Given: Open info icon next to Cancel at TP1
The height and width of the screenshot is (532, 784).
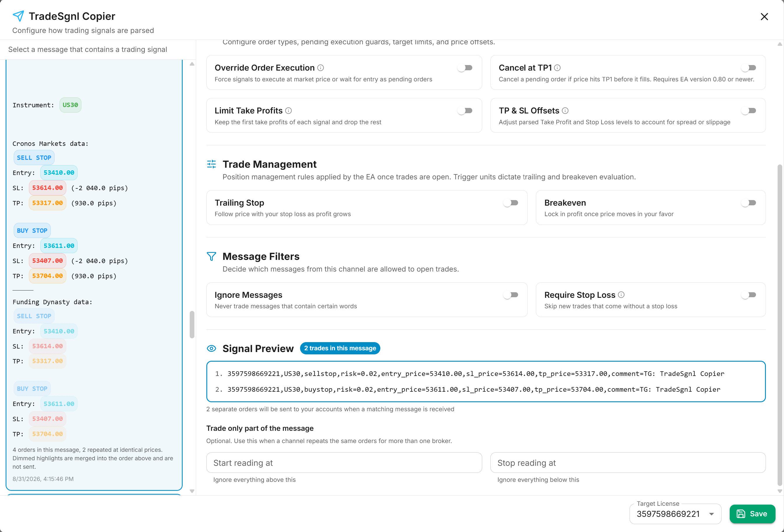Looking at the screenshot, I should click(x=557, y=68).
